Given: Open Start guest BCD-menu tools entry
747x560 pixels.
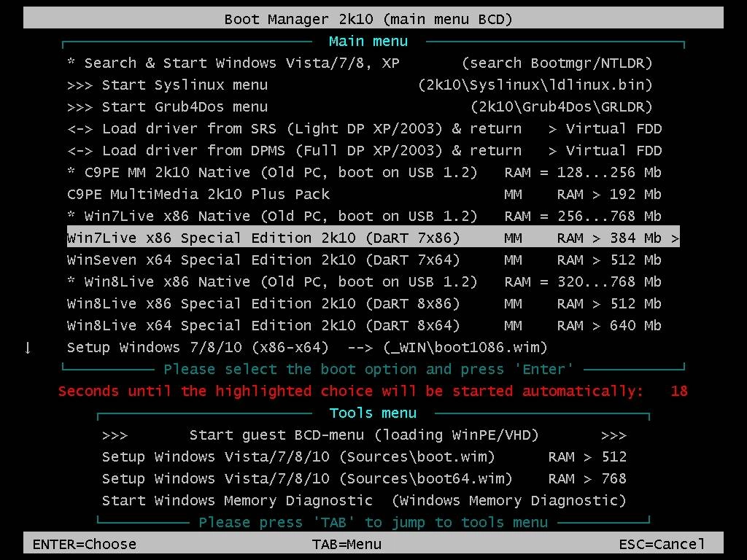Looking at the screenshot, I should pyautogui.click(x=365, y=435).
